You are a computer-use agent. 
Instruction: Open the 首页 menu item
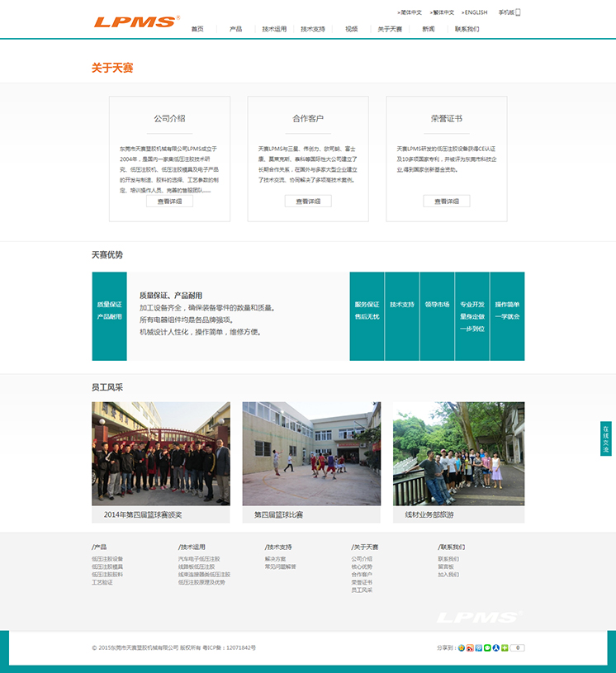coord(197,29)
